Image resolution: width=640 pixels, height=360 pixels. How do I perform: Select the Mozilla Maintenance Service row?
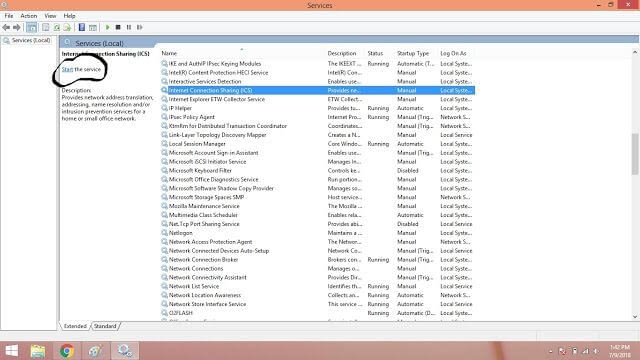point(317,206)
